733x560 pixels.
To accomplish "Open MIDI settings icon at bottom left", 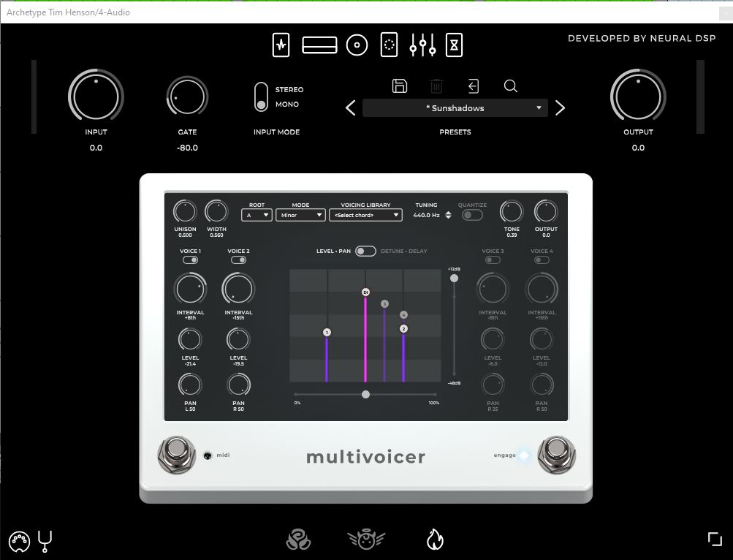I will coord(19,542).
